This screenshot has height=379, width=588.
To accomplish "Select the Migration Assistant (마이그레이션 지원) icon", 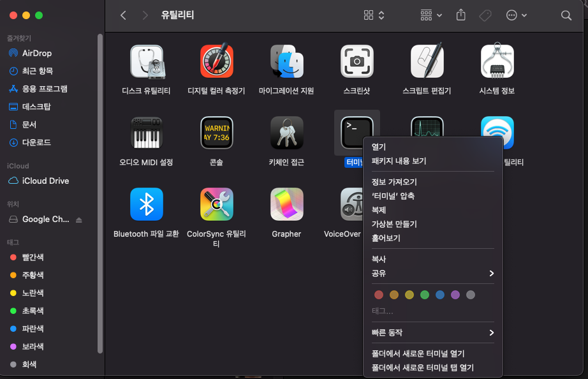I will (287, 61).
